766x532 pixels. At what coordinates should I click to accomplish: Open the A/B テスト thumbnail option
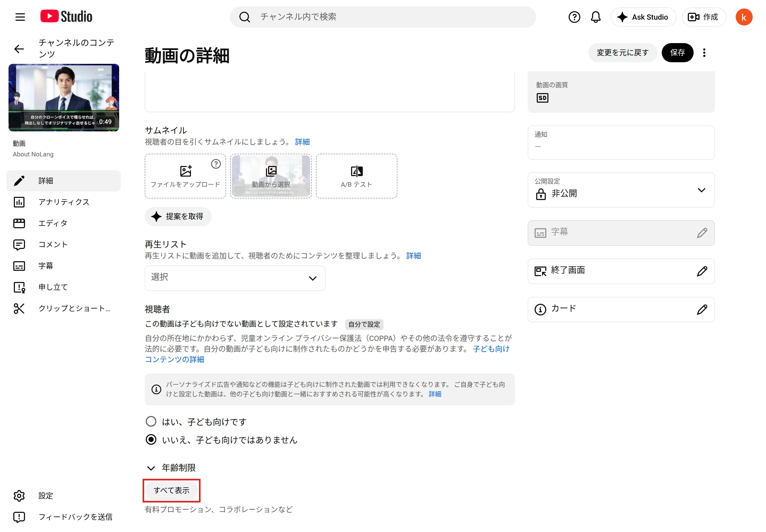point(356,176)
